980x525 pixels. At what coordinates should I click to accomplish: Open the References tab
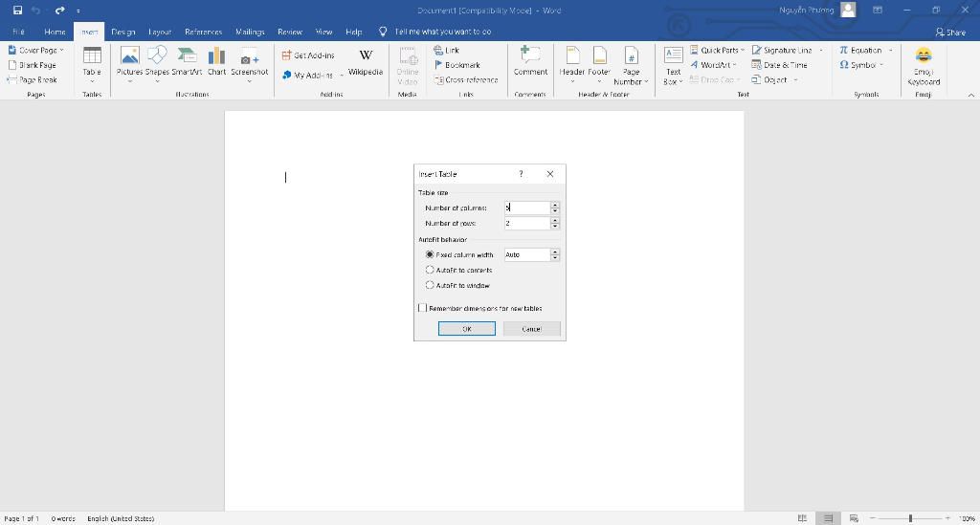[203, 32]
